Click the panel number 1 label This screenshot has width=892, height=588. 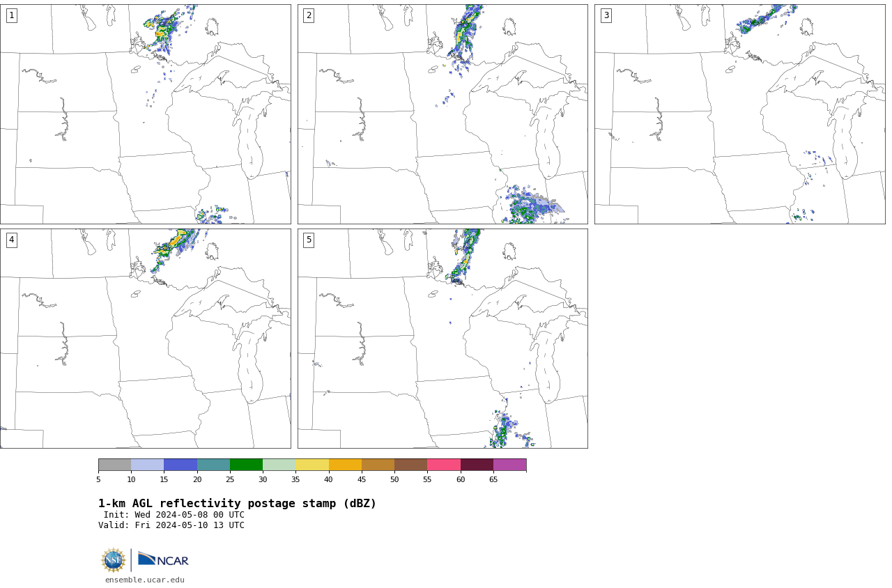(x=11, y=15)
